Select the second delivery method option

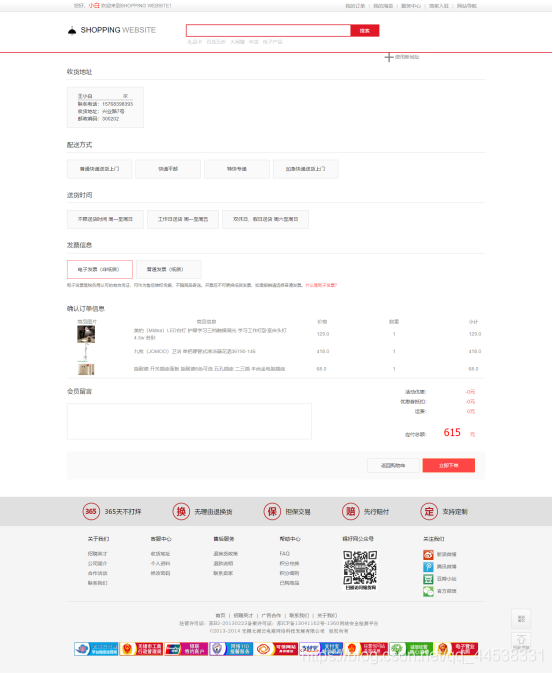pyautogui.click(x=168, y=169)
